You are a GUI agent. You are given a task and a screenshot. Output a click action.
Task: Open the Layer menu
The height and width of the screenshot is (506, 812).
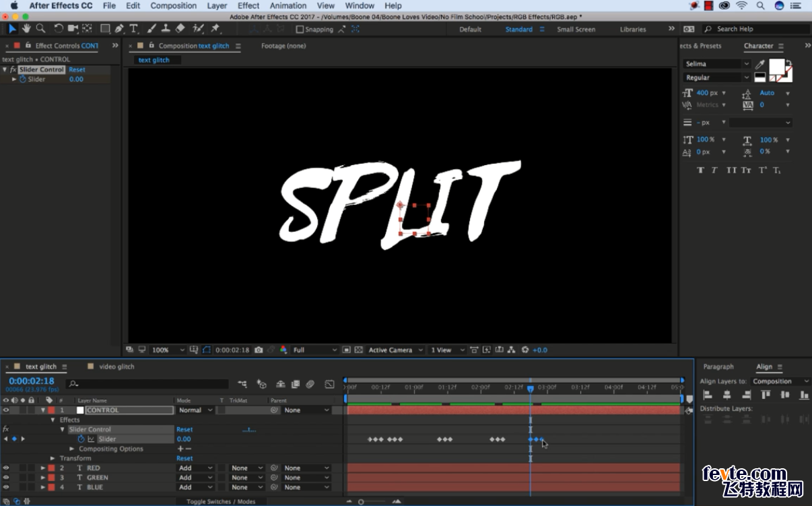pyautogui.click(x=217, y=5)
